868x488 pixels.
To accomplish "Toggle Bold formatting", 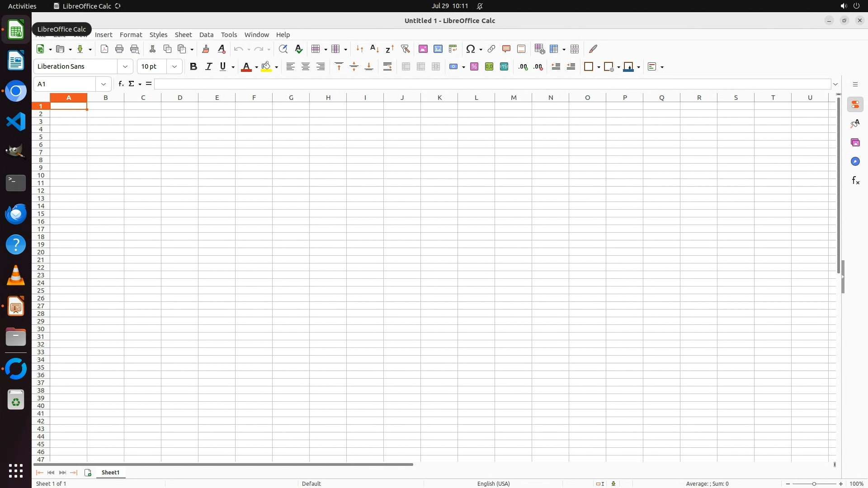I will pos(193,67).
